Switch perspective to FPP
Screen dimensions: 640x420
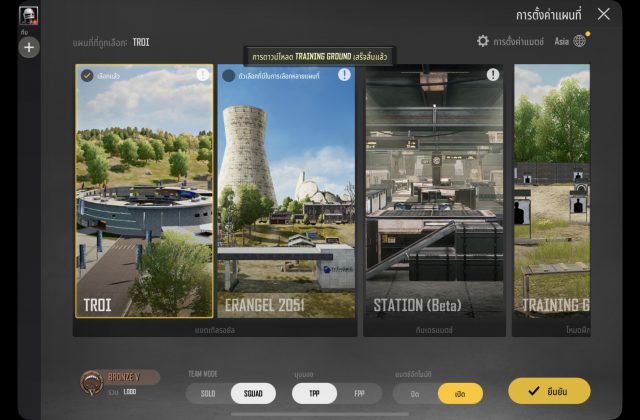pos(359,393)
